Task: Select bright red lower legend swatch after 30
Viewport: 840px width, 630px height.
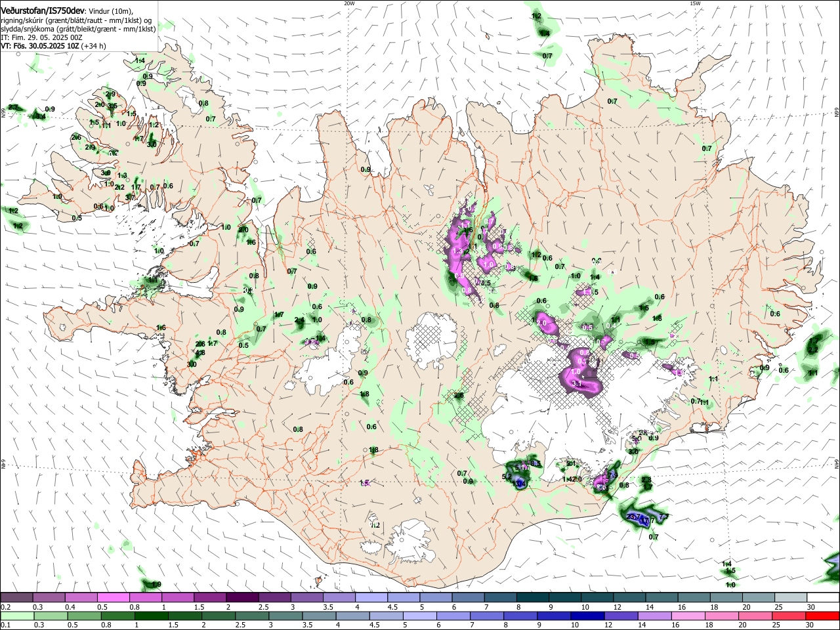Action: 822,616
